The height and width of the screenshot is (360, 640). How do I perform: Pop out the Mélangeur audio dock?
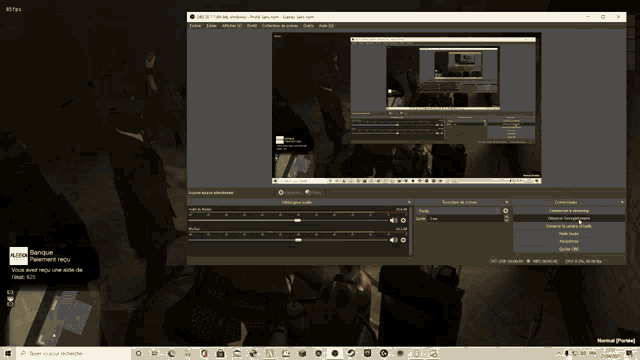(x=409, y=202)
